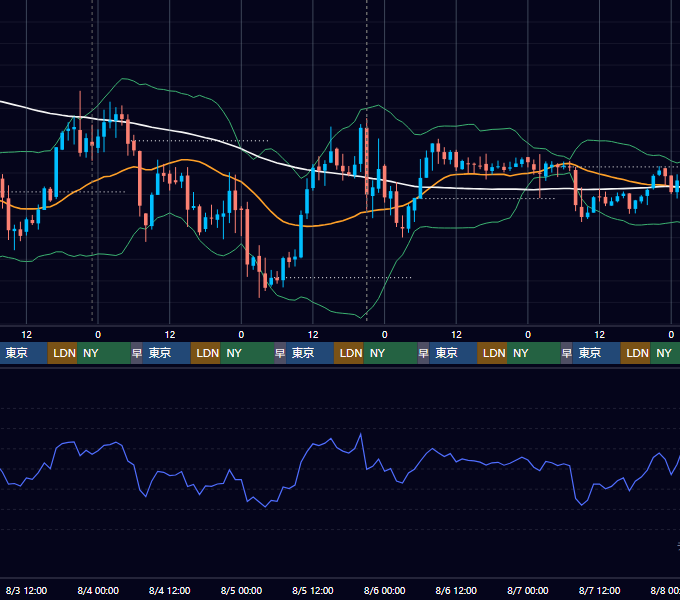Image resolution: width=680 pixels, height=600 pixels.
Task: Select 東京 session block above 8/3 12:00
Action: [23, 353]
